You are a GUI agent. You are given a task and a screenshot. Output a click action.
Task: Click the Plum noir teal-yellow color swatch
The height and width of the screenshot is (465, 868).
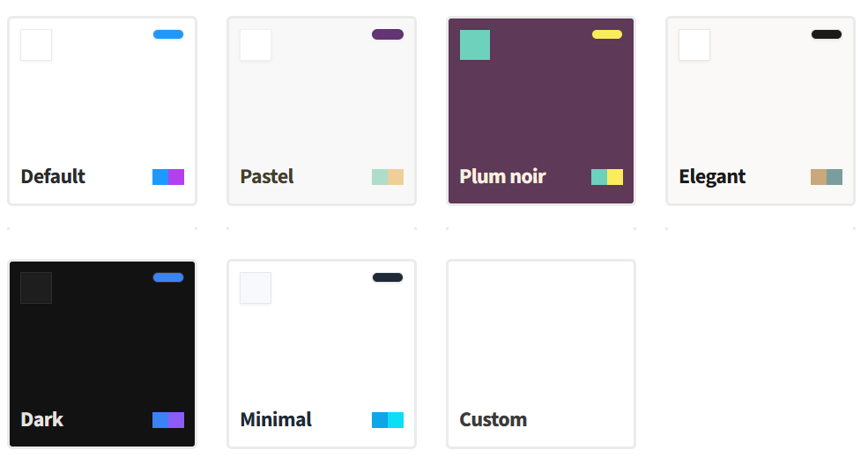tap(607, 177)
